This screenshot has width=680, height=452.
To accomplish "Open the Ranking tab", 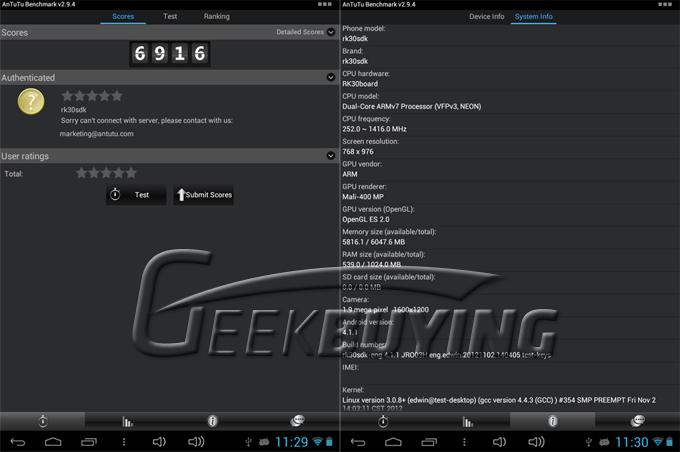I will click(x=216, y=16).
